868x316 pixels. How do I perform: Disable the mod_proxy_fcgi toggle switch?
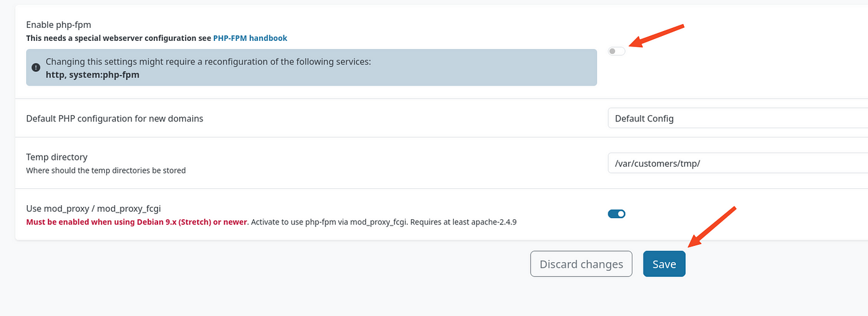click(x=617, y=214)
